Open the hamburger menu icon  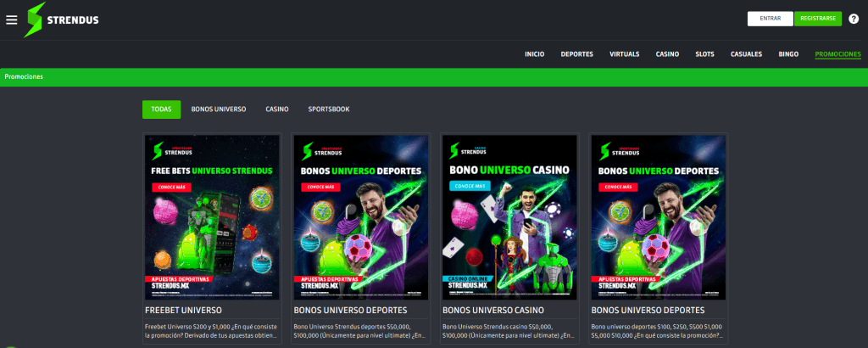pyautogui.click(x=12, y=20)
